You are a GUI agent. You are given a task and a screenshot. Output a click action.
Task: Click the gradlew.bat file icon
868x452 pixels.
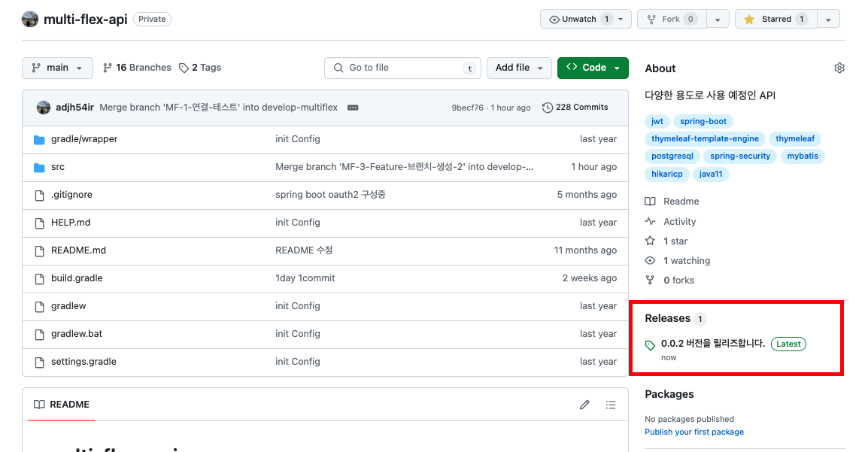pyautogui.click(x=39, y=334)
